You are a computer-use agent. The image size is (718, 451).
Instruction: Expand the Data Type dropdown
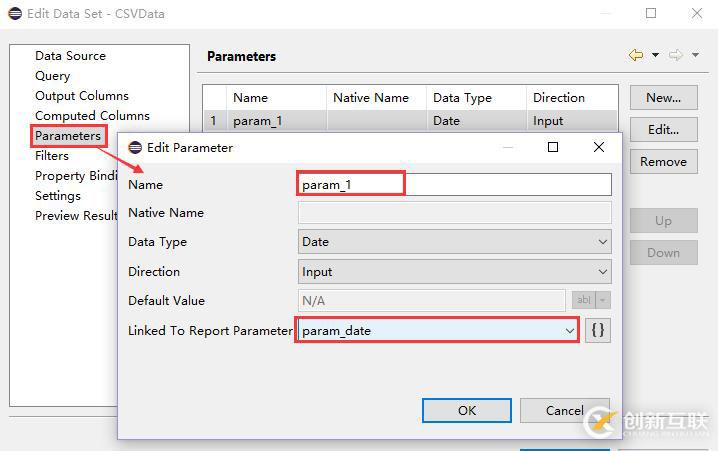[602, 242]
